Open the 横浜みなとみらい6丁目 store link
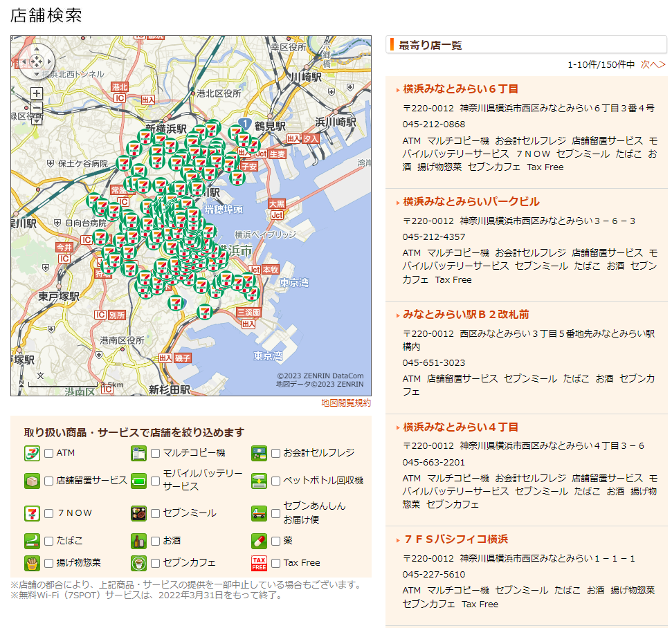 click(x=461, y=89)
